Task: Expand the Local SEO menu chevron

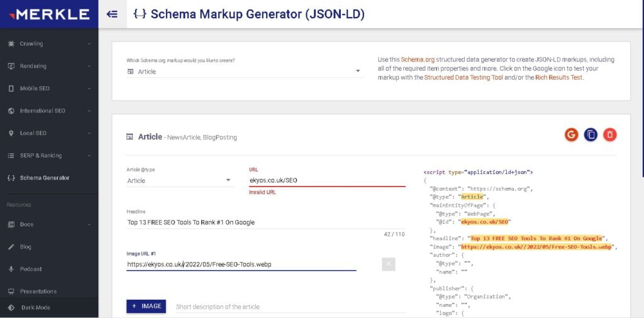Action: point(89,133)
